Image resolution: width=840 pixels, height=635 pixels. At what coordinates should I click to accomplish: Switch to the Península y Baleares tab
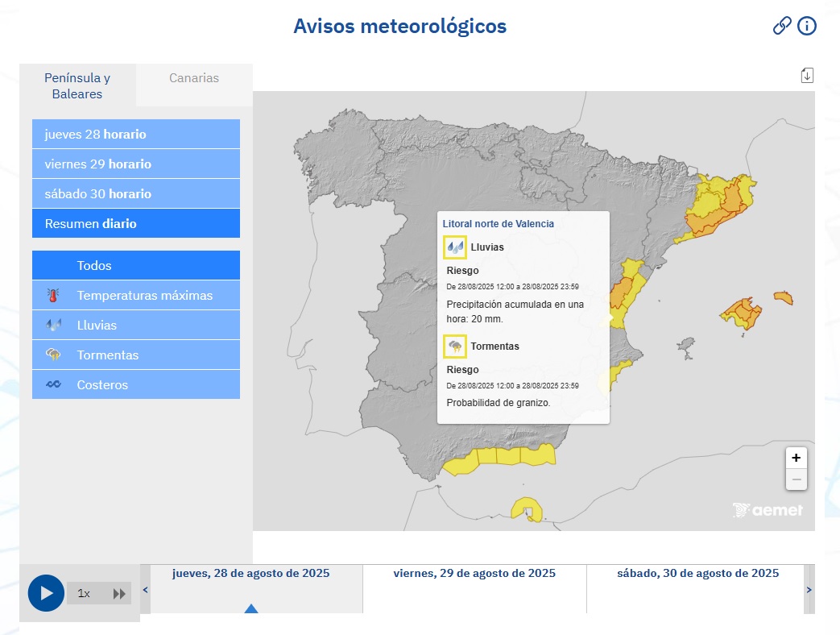[x=77, y=86]
